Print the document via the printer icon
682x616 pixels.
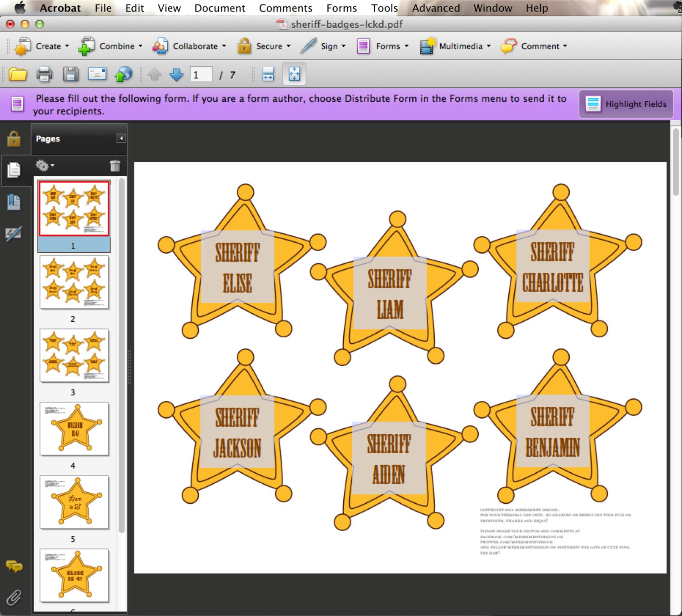[44, 74]
